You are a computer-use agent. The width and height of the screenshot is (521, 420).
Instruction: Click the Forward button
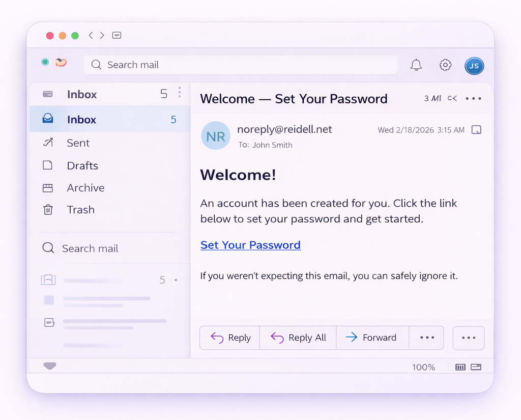pyautogui.click(x=372, y=338)
